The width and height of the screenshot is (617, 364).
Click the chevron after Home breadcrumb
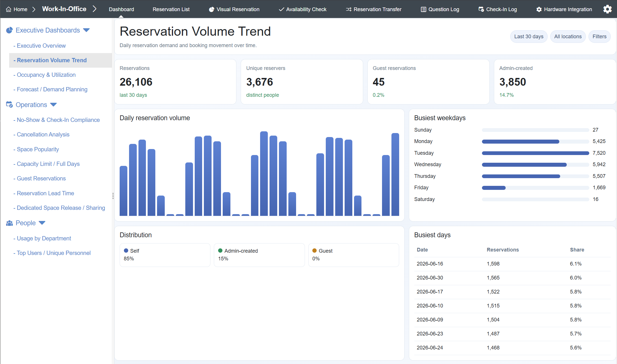coord(34,9)
